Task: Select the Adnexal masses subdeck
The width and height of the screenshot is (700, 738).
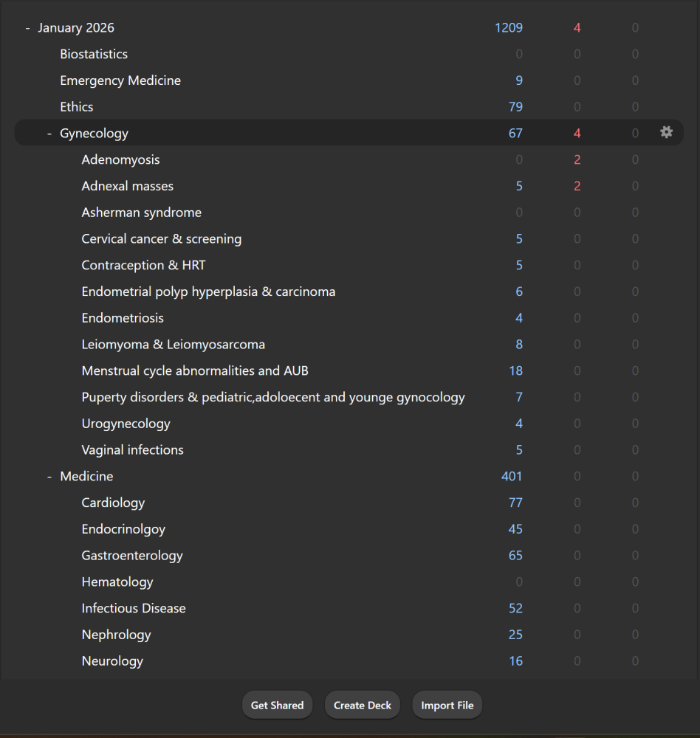Action: pyautogui.click(x=128, y=187)
